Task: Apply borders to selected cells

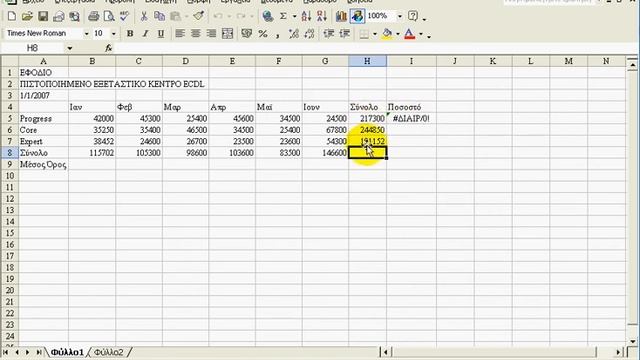Action: pyautogui.click(x=364, y=34)
